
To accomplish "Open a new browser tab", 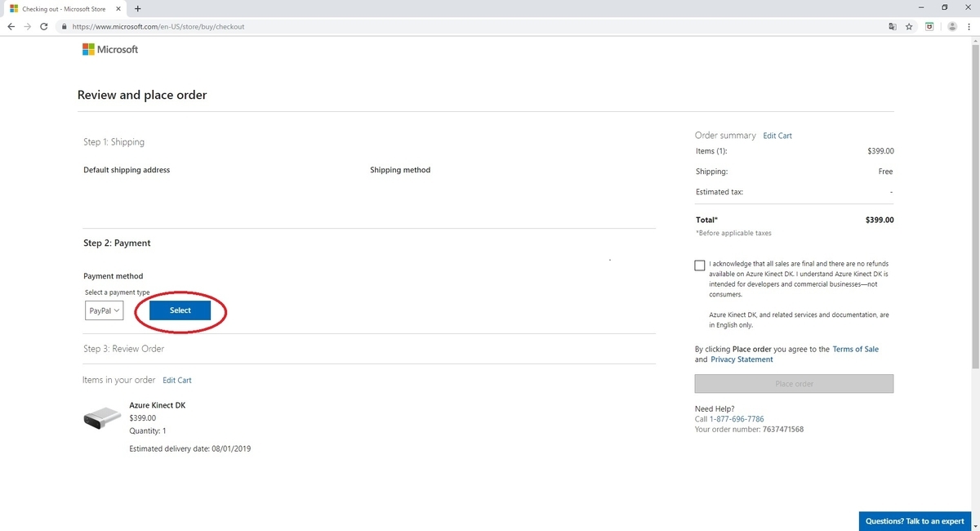I will [137, 8].
